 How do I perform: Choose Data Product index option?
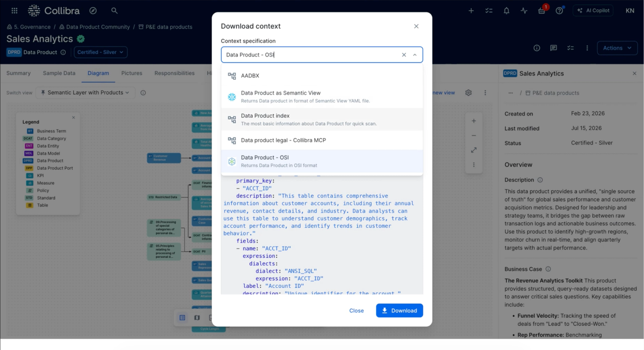(322, 120)
